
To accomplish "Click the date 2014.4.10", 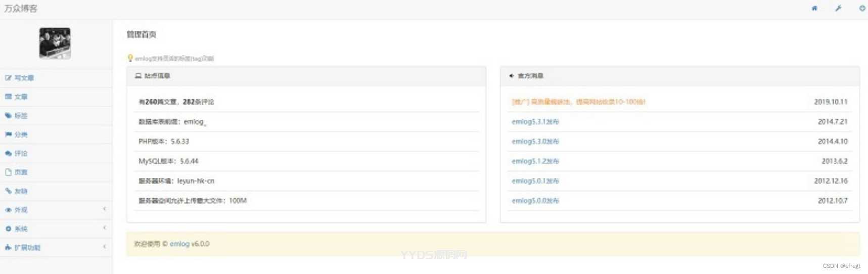I will click(x=833, y=142).
